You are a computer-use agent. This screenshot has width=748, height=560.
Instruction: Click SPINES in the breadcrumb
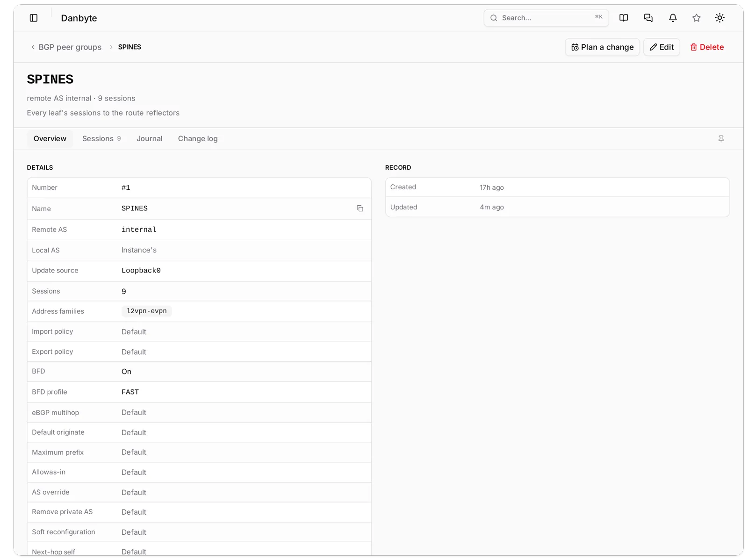(129, 47)
